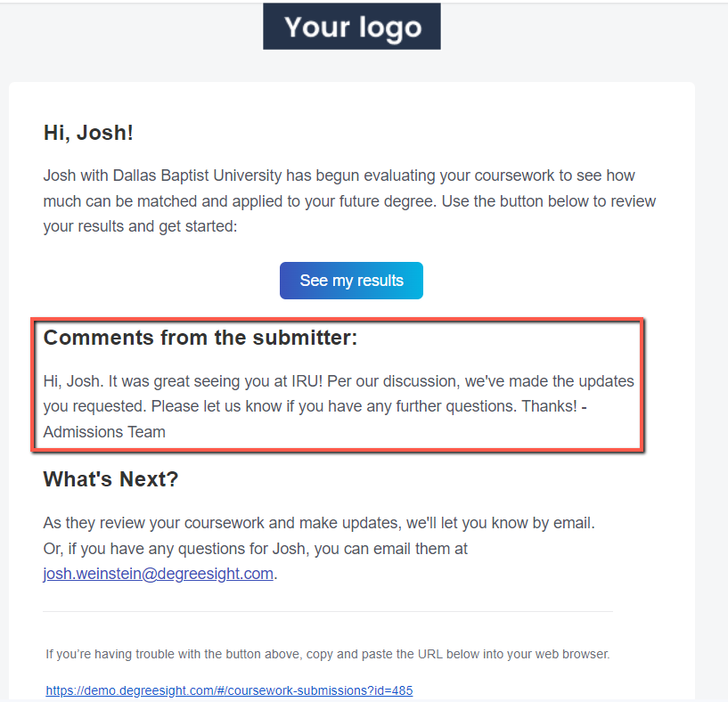728x702 pixels.
Task: Click "Use the button below to review" sentence
Action: click(x=548, y=201)
